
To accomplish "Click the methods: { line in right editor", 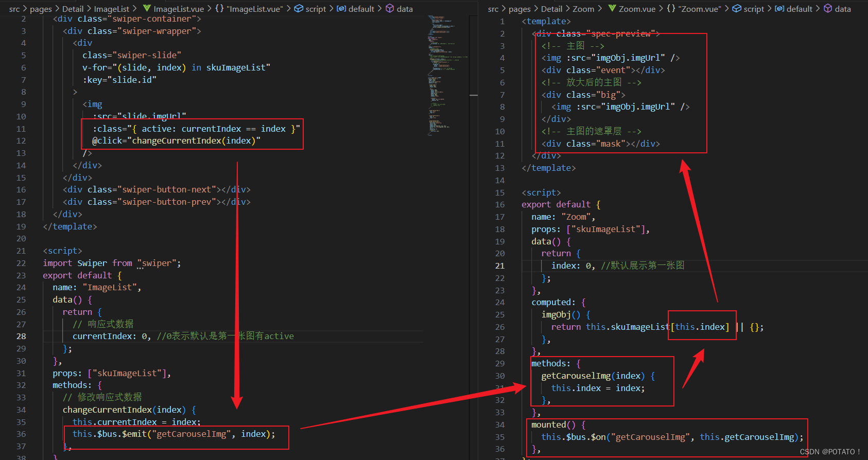I will pyautogui.click(x=556, y=363).
